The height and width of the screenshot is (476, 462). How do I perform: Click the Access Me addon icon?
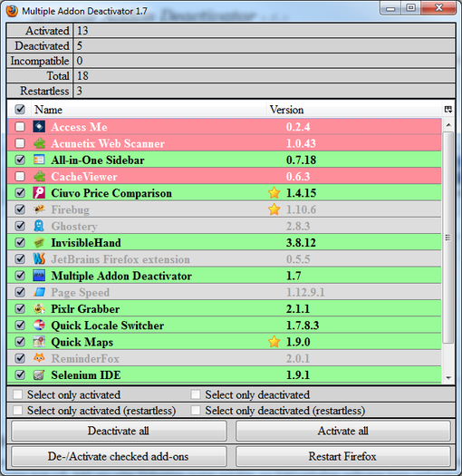click(x=39, y=127)
